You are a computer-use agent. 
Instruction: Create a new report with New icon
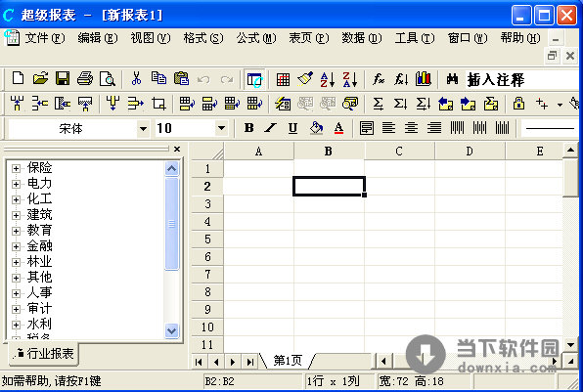click(18, 79)
